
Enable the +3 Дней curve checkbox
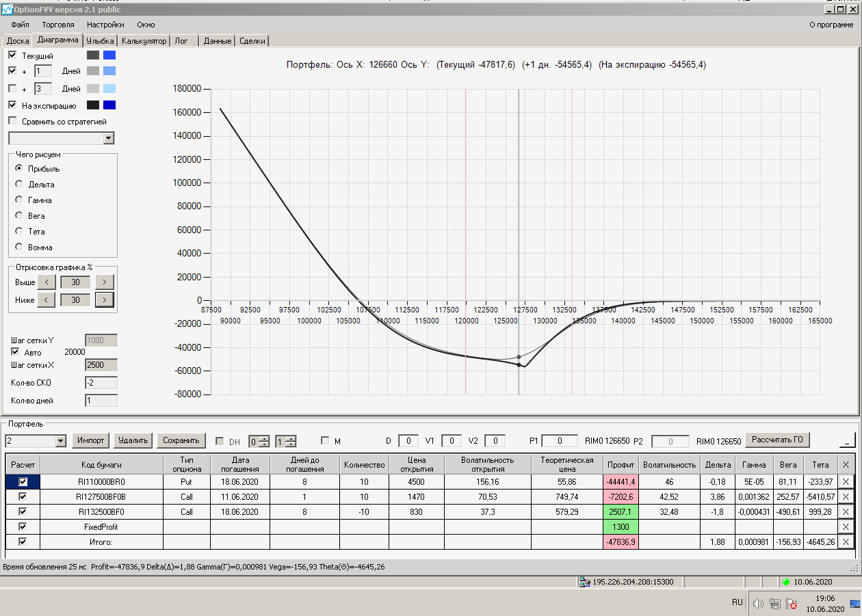tap(12, 88)
